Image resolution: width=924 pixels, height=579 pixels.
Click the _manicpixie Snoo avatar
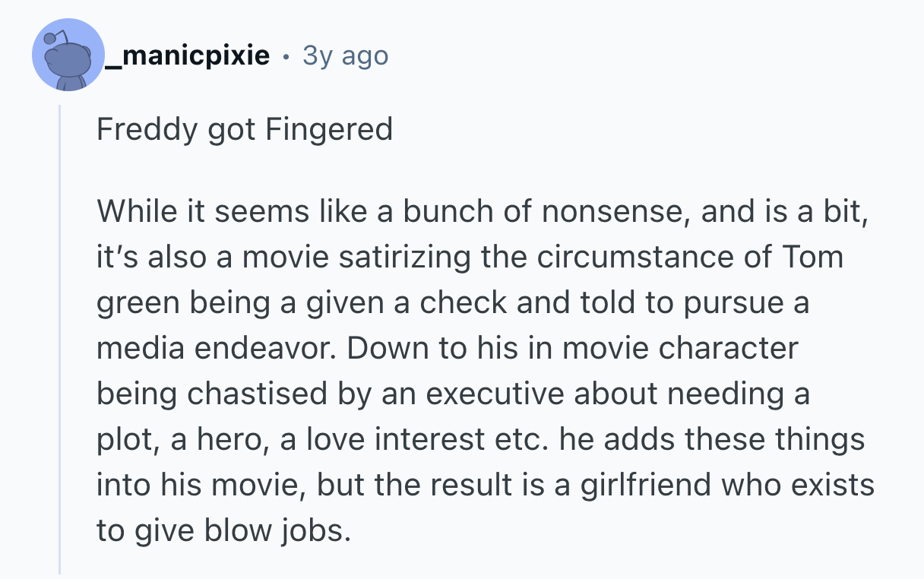point(68,55)
